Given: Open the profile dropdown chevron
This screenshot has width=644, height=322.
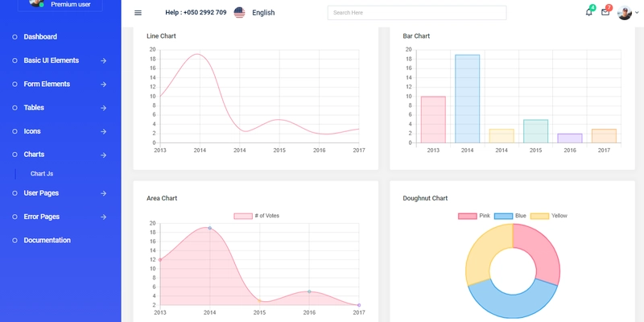Looking at the screenshot, I should coord(637,13).
